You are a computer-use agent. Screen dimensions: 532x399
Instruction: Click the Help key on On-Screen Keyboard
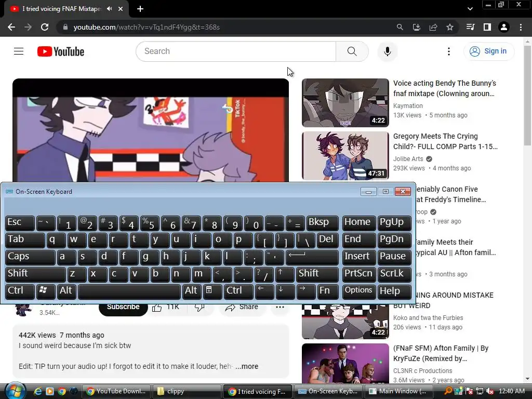394,291
